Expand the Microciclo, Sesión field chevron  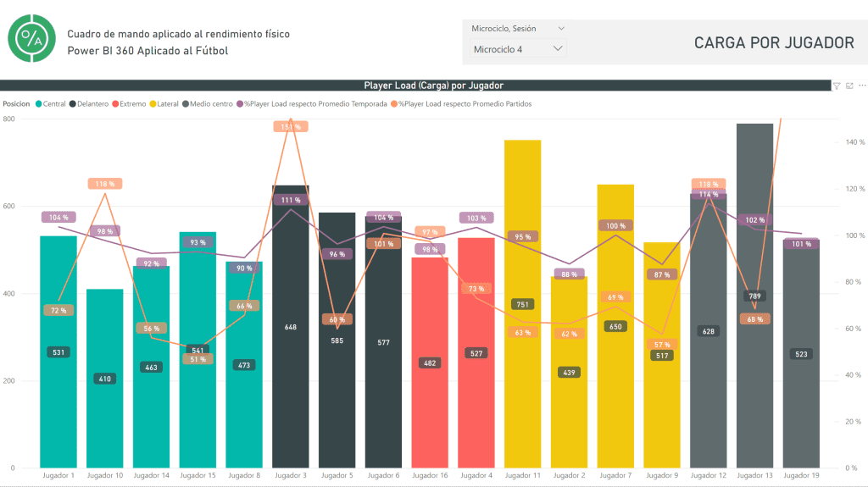click(x=560, y=29)
